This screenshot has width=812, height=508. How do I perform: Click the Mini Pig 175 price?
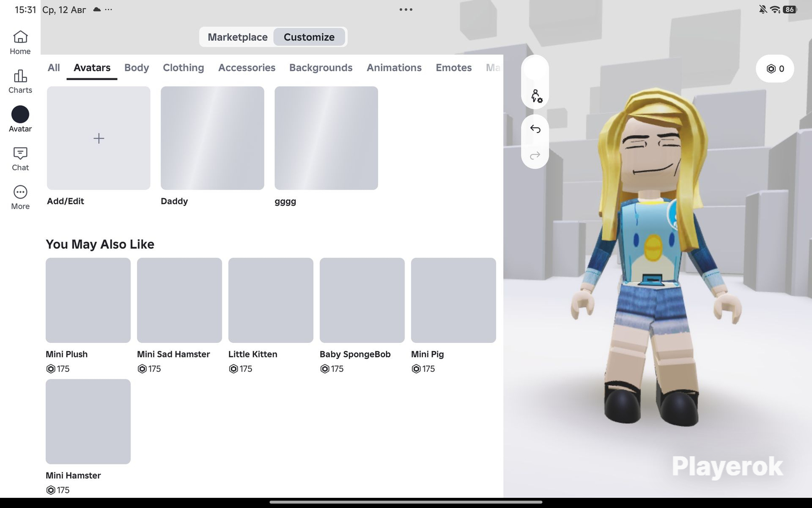coord(423,369)
